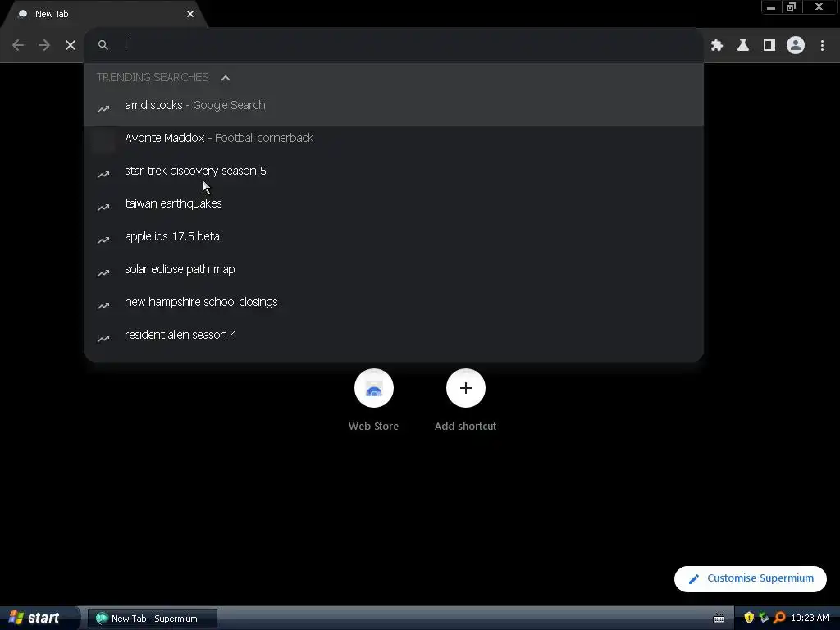Click the security shield tray icon
Screen dimensions: 840x630
click(x=749, y=618)
